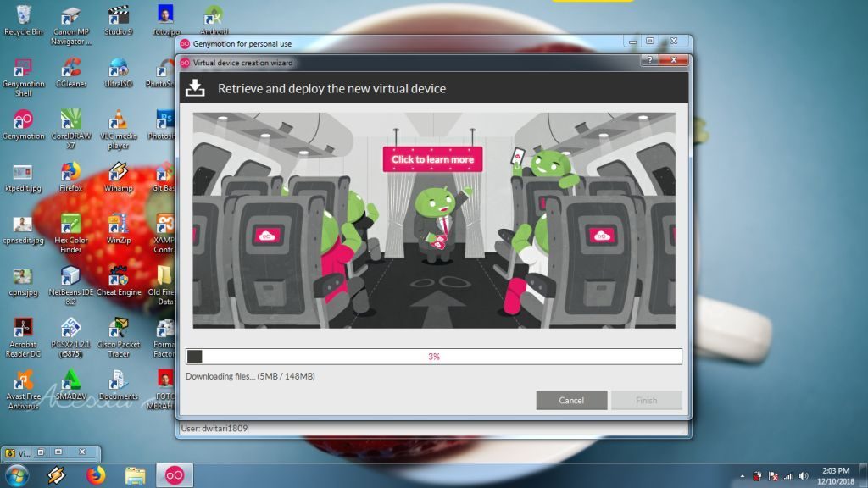Launch CCleaner from the desktop
The height and width of the screenshot is (488, 868).
[71, 73]
